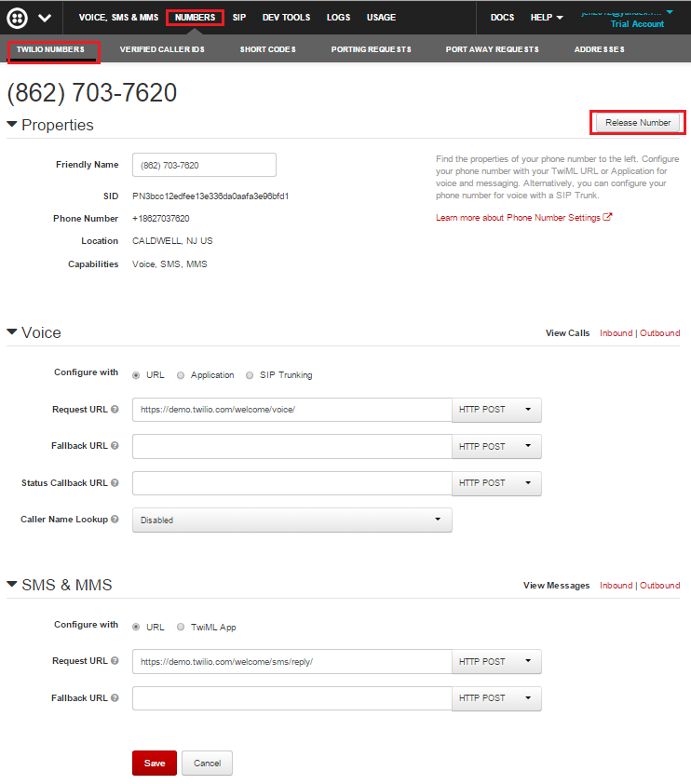Click help icon beside SMS Request URL
This screenshot has height=784, width=691.
coord(115,660)
